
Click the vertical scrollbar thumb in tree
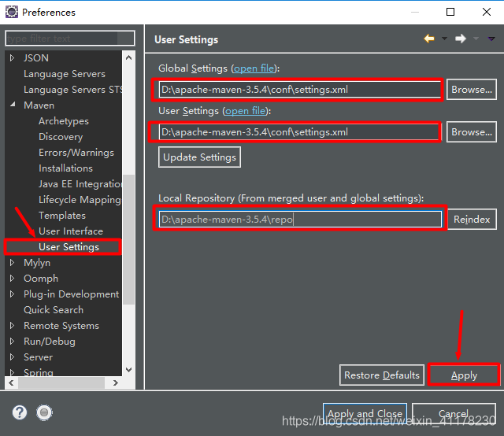click(x=129, y=239)
